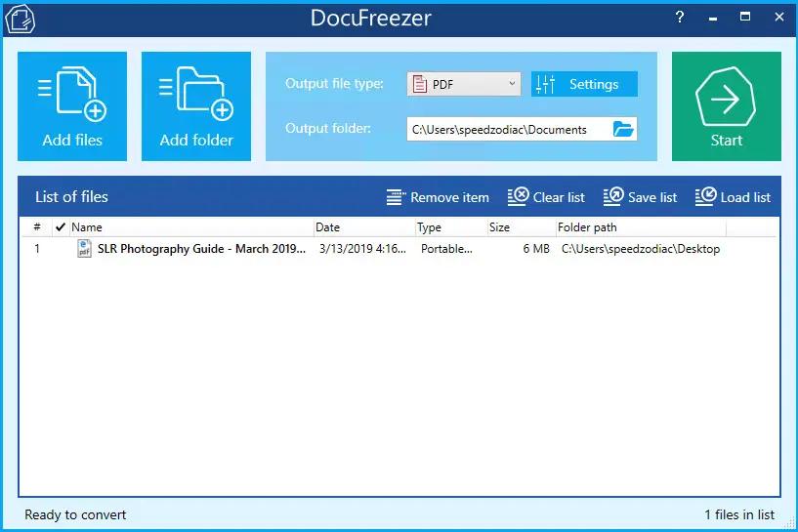Image resolution: width=798 pixels, height=532 pixels.
Task: Click the C:\Users\speedzodiac\Desktop folder path cell
Action: (640, 249)
